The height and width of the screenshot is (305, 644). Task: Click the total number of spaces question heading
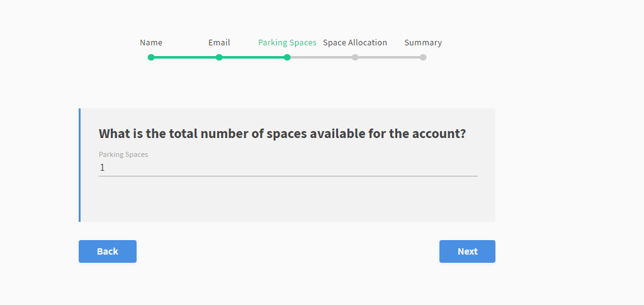[x=282, y=134]
